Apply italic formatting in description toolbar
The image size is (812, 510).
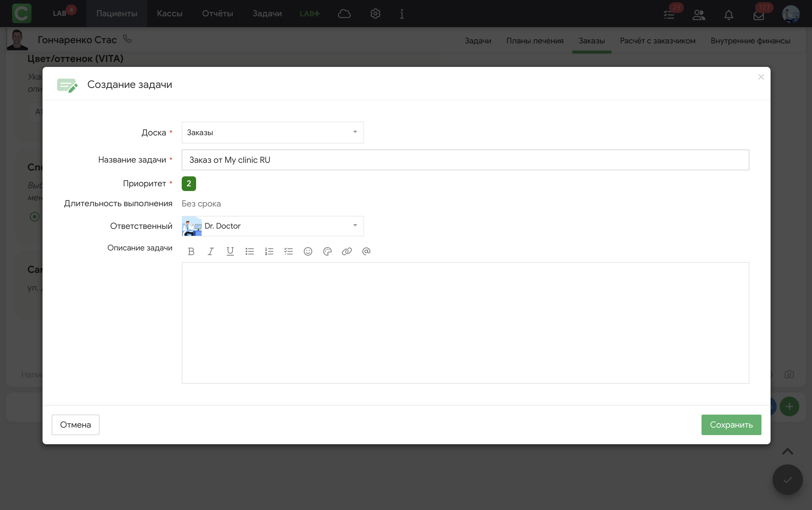(210, 251)
